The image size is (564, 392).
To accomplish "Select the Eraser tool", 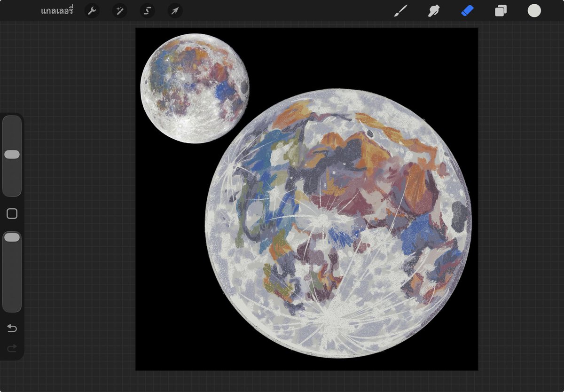I will (x=467, y=11).
